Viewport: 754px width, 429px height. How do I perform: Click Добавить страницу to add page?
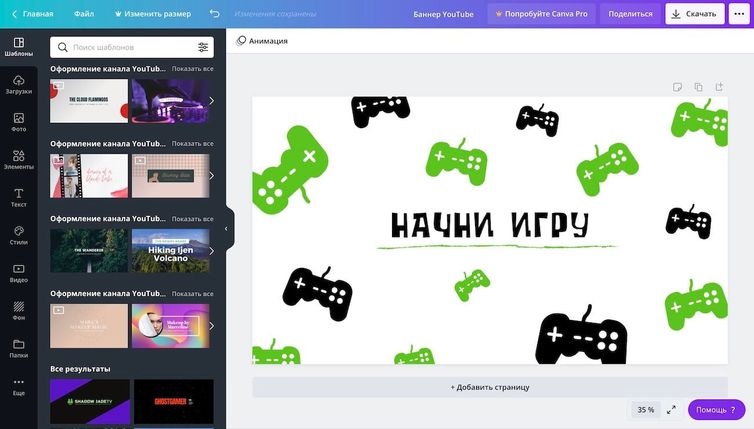(x=489, y=387)
